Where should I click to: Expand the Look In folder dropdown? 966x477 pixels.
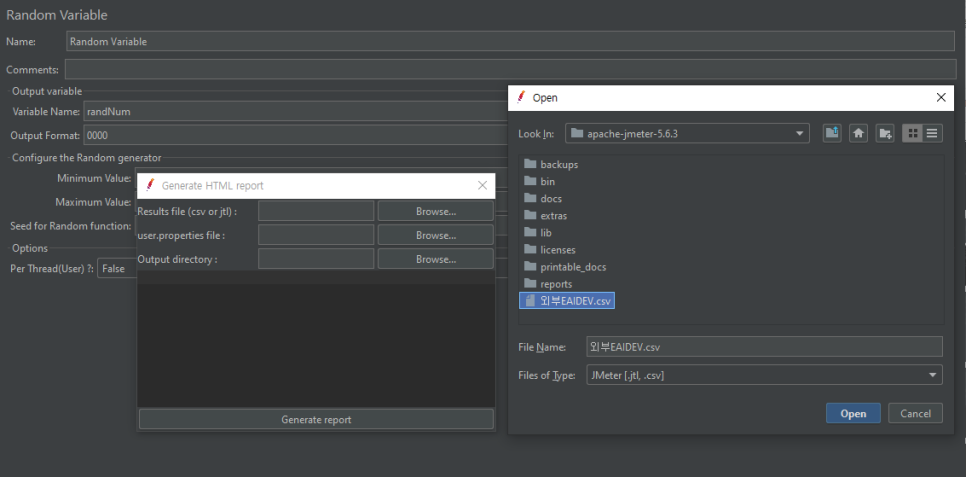click(x=799, y=134)
